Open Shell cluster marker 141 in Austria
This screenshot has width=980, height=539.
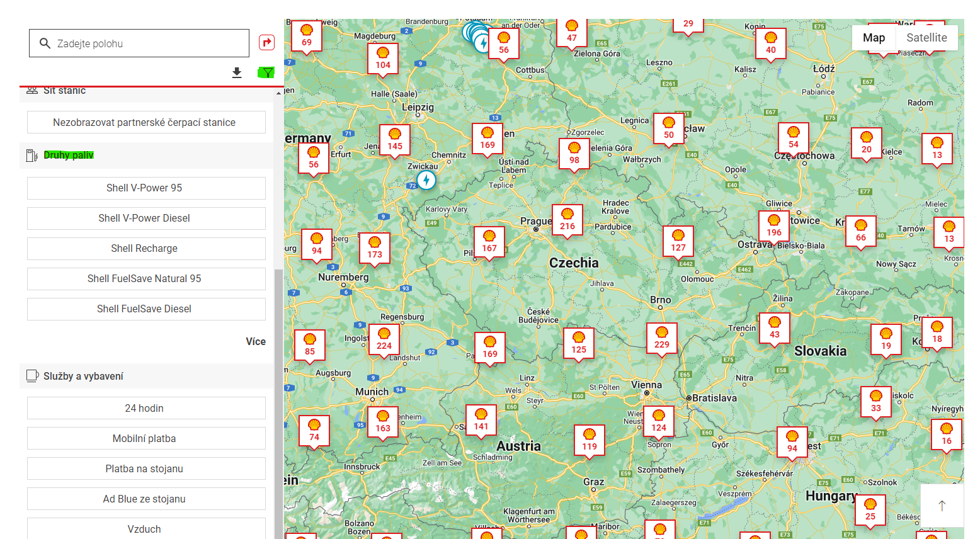coord(481,421)
